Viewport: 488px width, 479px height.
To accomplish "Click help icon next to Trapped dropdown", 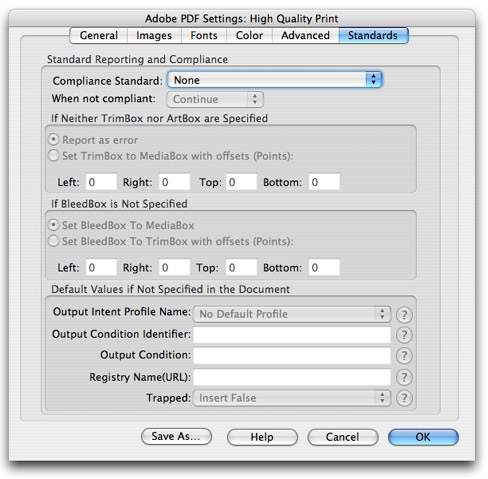I will click(x=404, y=398).
